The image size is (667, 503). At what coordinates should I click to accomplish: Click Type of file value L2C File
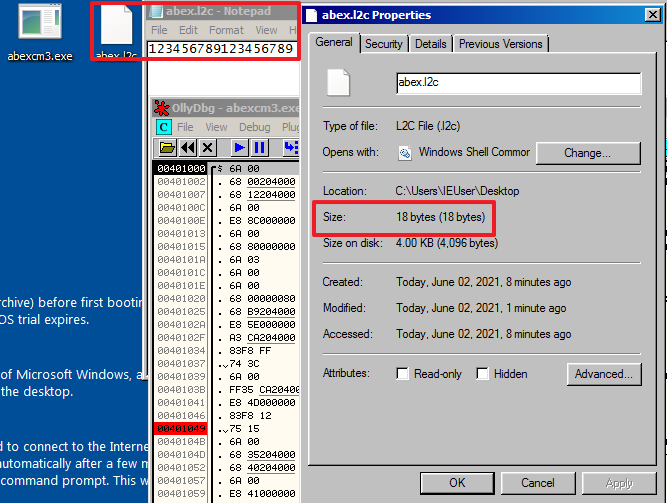pyautogui.click(x=428, y=126)
